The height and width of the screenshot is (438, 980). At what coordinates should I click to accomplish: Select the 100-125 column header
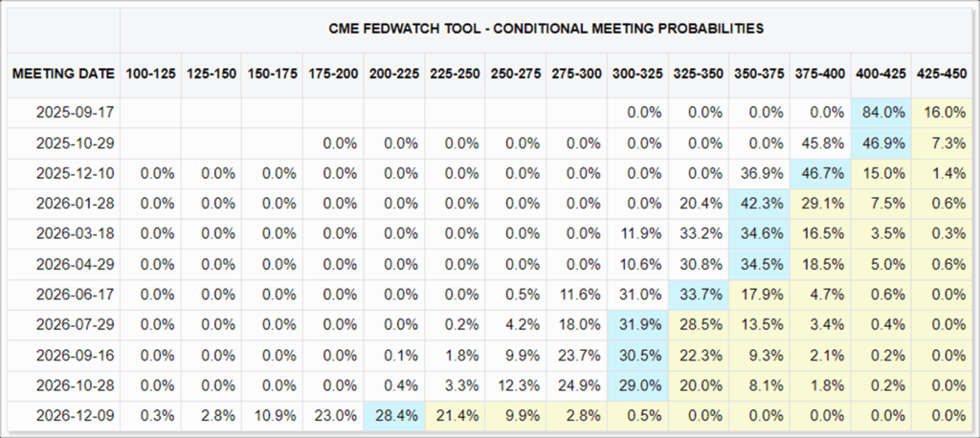pos(150,73)
